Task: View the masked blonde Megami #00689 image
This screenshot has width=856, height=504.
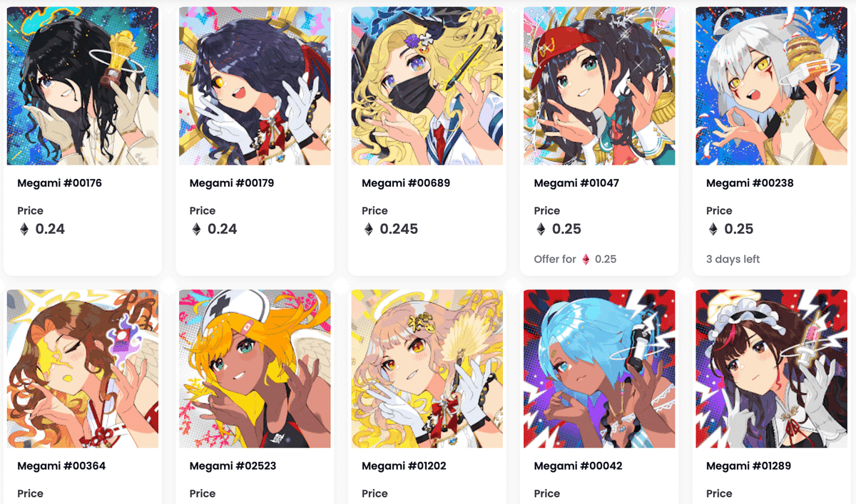Action: pyautogui.click(x=427, y=86)
